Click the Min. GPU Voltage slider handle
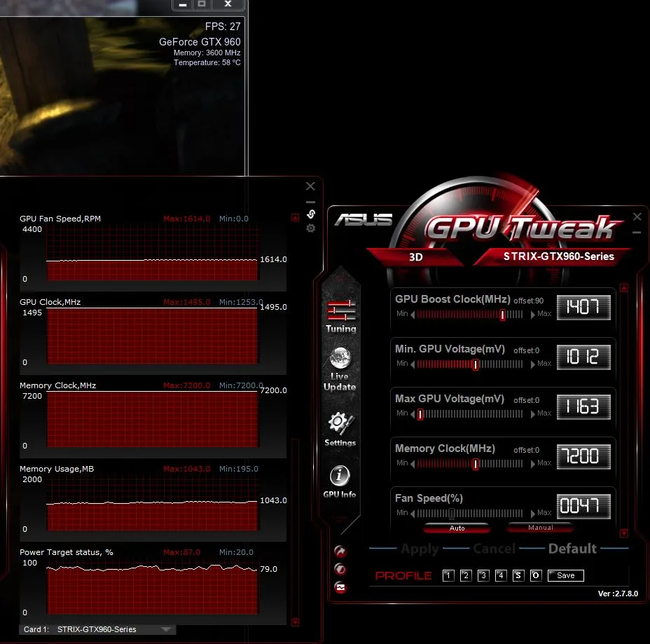 pos(476,364)
